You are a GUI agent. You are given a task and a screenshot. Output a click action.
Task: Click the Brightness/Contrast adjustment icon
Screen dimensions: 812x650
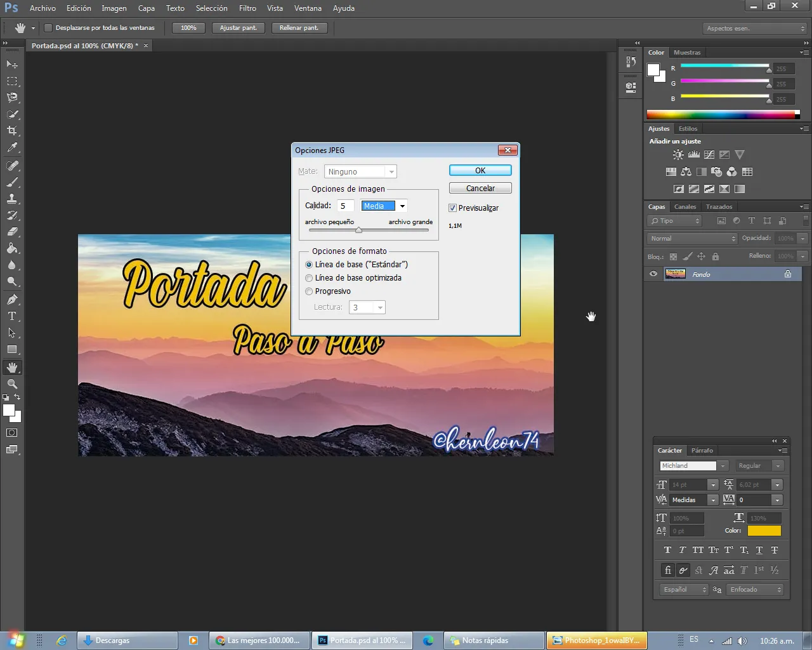(x=678, y=155)
